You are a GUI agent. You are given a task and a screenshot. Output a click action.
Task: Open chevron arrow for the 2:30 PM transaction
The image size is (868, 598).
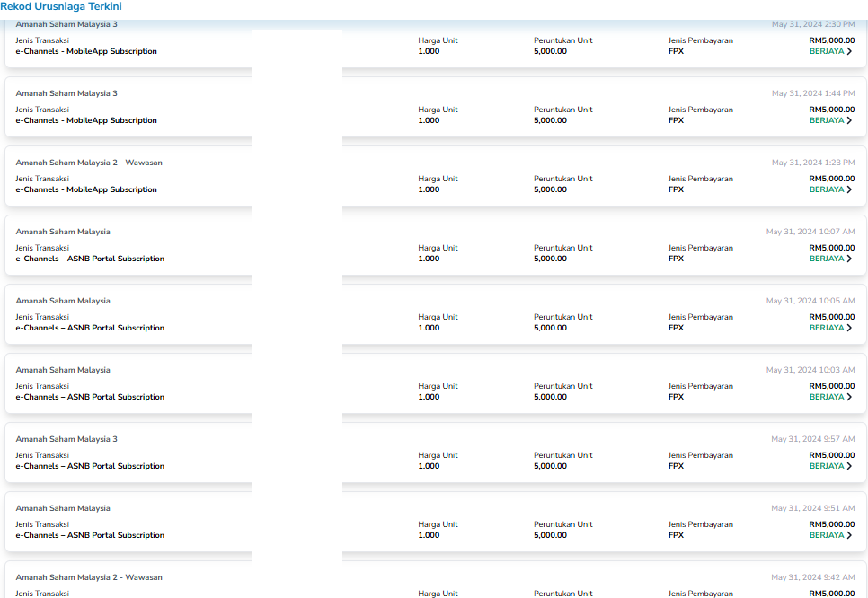click(x=849, y=51)
